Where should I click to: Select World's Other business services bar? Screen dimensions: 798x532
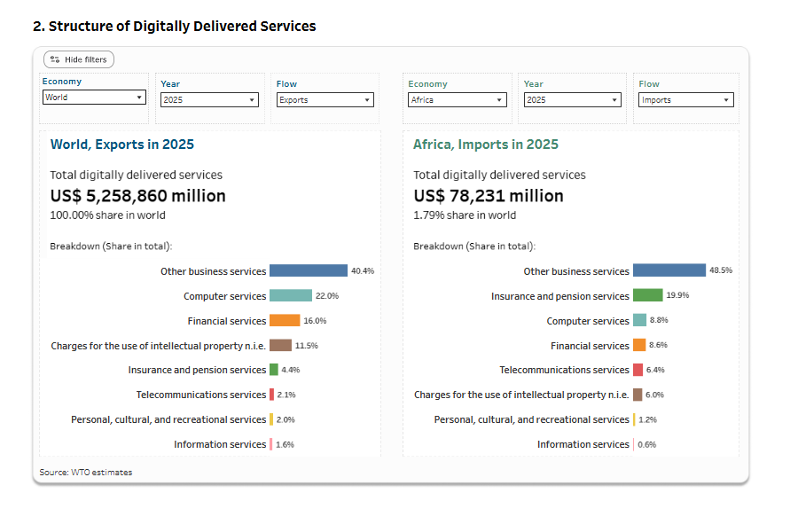click(x=308, y=271)
